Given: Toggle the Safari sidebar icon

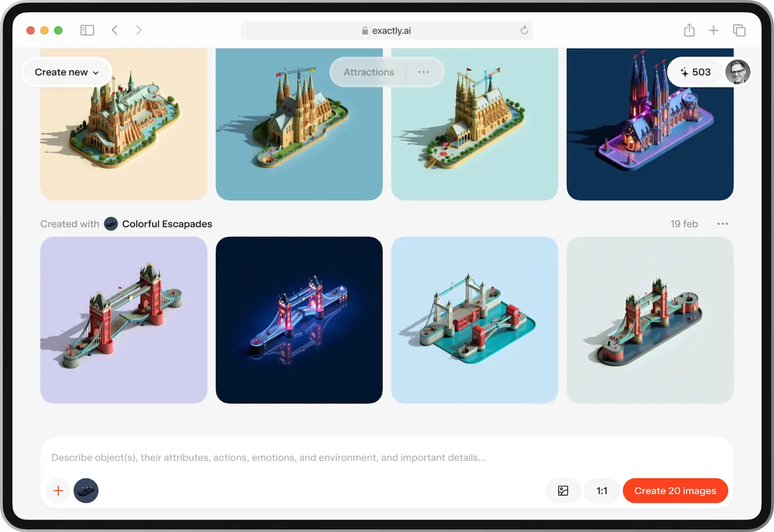Looking at the screenshot, I should pos(87,30).
